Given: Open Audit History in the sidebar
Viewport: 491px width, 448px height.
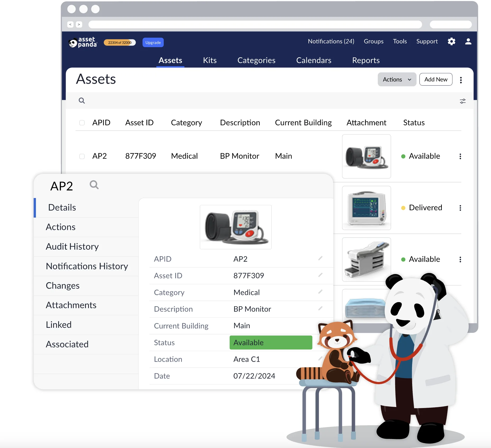Looking at the screenshot, I should click(x=72, y=247).
